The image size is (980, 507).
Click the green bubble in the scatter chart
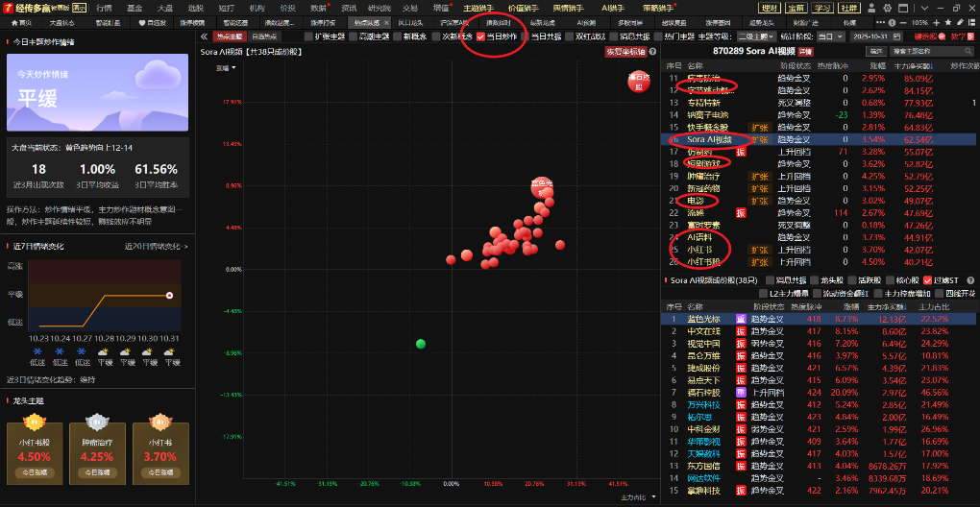click(x=420, y=344)
